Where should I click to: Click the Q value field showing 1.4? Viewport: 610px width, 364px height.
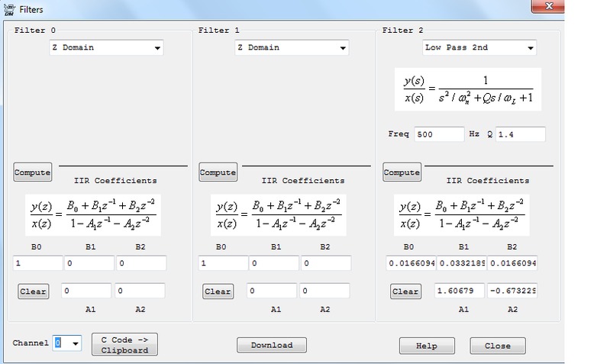[x=520, y=134]
